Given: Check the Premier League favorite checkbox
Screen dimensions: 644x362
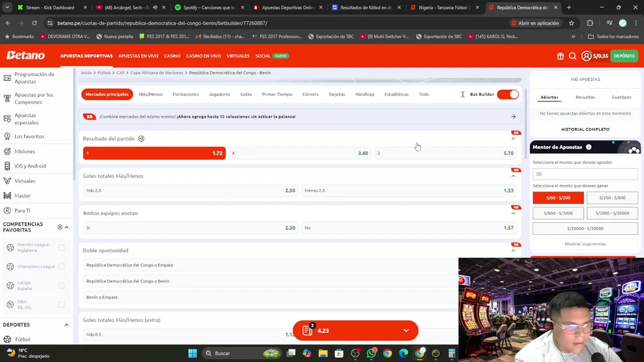Looking at the screenshot, I should [61, 247].
